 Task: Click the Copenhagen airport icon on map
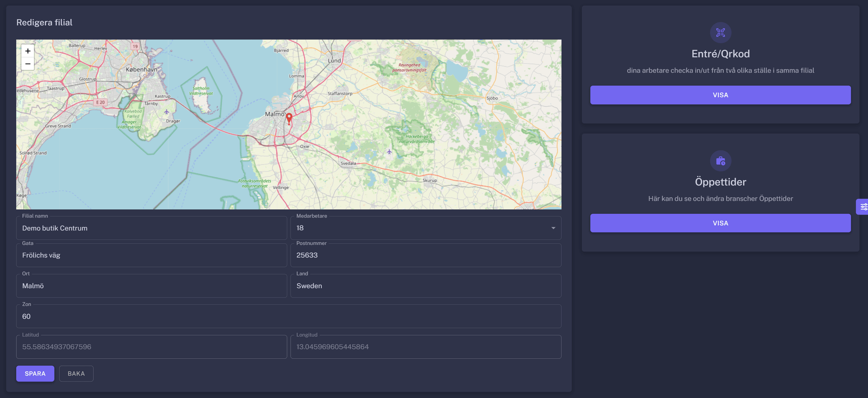[x=166, y=112]
